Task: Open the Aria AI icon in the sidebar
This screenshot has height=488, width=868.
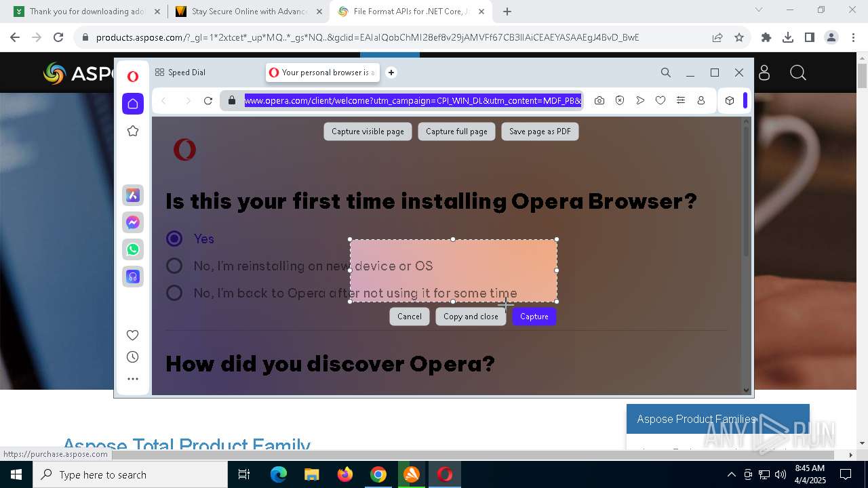Action: (133, 195)
